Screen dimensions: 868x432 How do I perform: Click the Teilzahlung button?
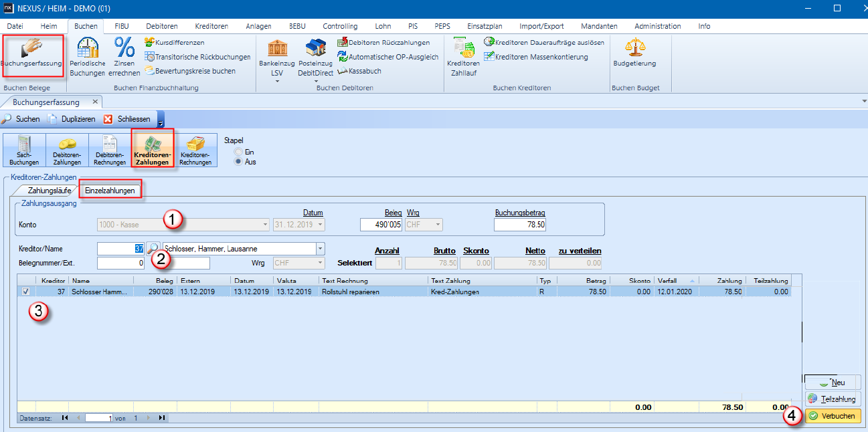coord(833,399)
